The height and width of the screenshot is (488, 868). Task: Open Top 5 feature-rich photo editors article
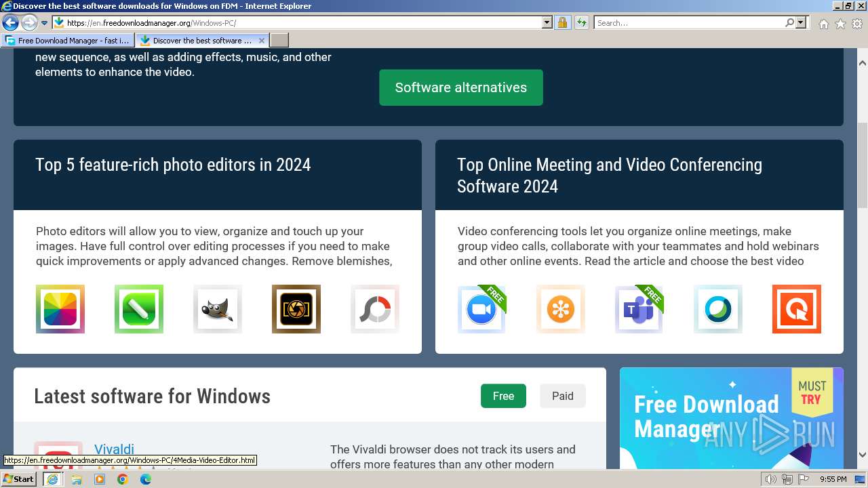pos(173,165)
